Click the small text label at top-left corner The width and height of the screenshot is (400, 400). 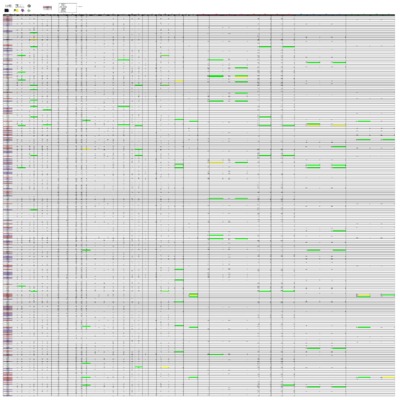8,6
